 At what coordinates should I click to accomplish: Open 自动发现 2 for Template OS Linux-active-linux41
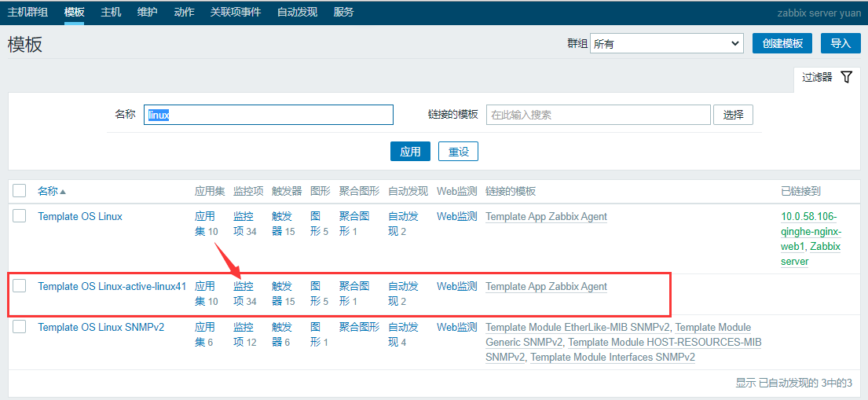point(404,294)
